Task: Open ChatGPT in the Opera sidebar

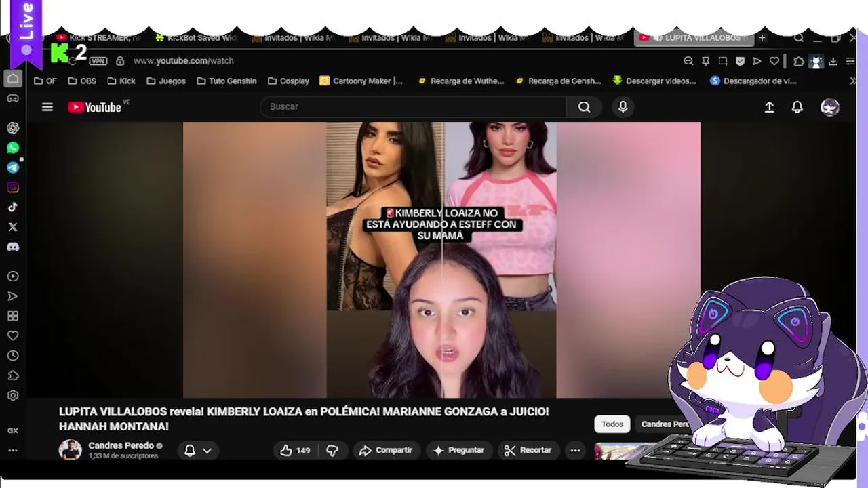Action: coord(13,127)
